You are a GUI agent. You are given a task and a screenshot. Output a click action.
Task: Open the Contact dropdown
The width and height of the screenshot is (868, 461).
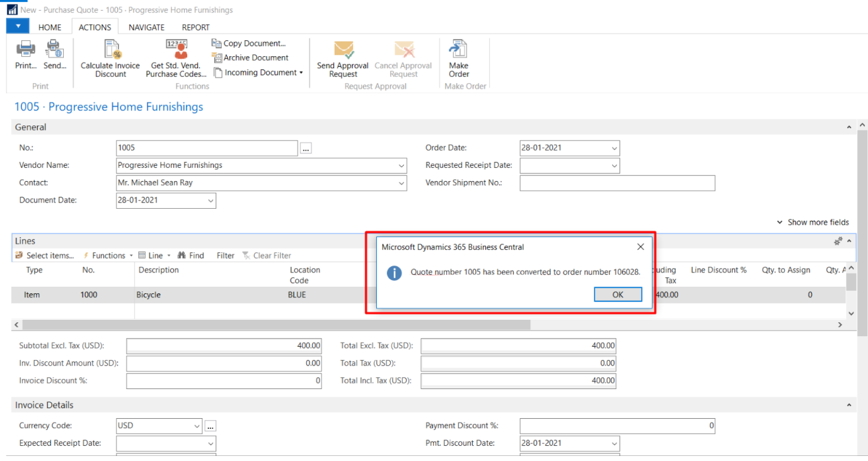(x=402, y=184)
